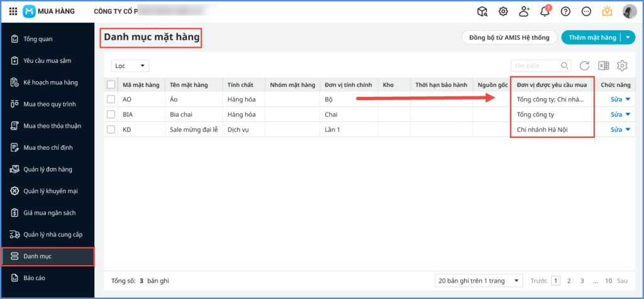The height and width of the screenshot is (299, 644).
Task: Click the Tìm kiếm search field
Action: coord(535,65)
